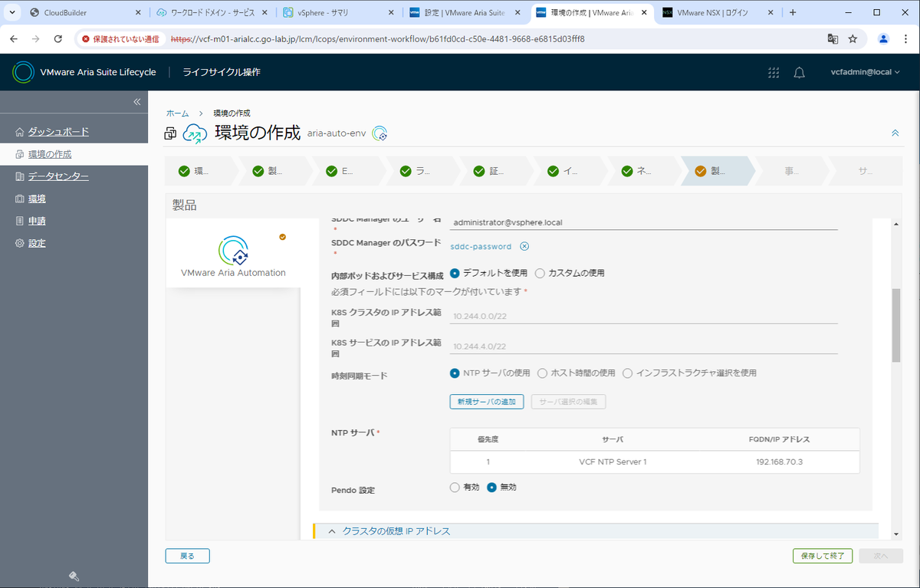The image size is (920, 588).
Task: Open Chrome three-dot menu
Action: click(904, 38)
